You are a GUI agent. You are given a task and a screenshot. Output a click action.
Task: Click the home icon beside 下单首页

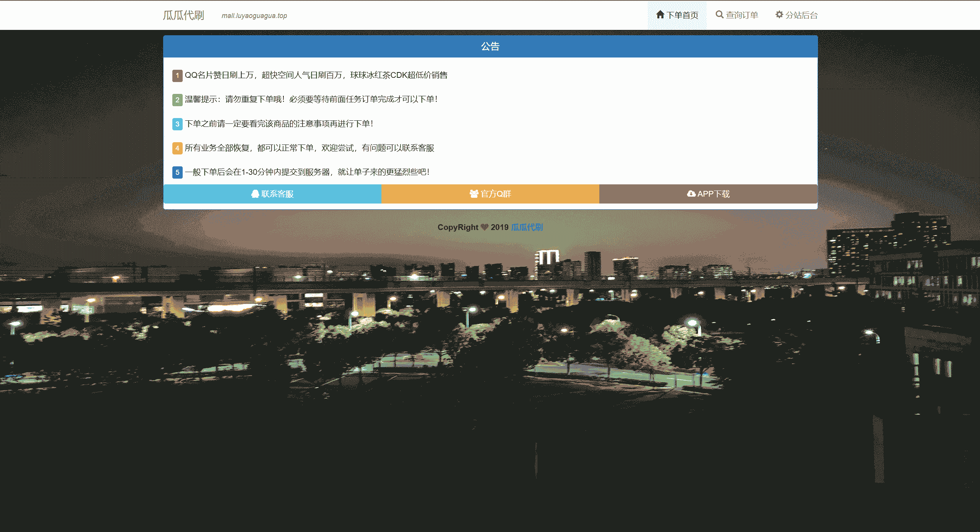coord(660,15)
